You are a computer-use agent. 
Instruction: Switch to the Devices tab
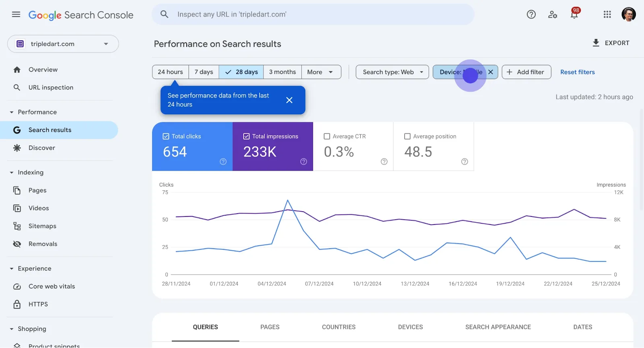411,327
